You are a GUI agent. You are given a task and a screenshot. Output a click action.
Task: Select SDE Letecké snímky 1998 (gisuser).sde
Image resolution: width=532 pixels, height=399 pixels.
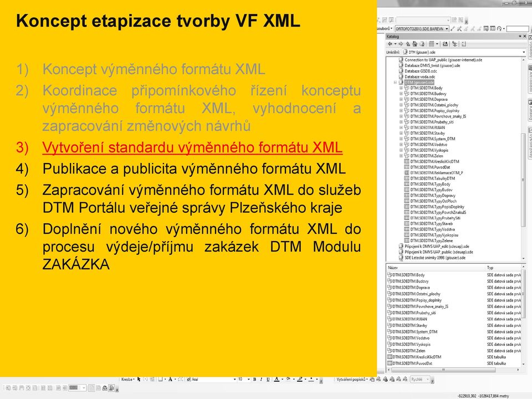click(x=435, y=258)
